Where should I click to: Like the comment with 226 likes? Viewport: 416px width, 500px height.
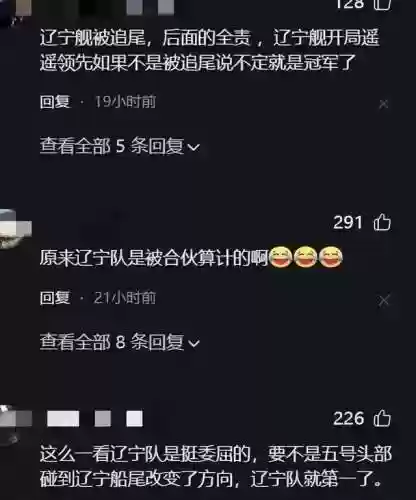(x=382, y=418)
